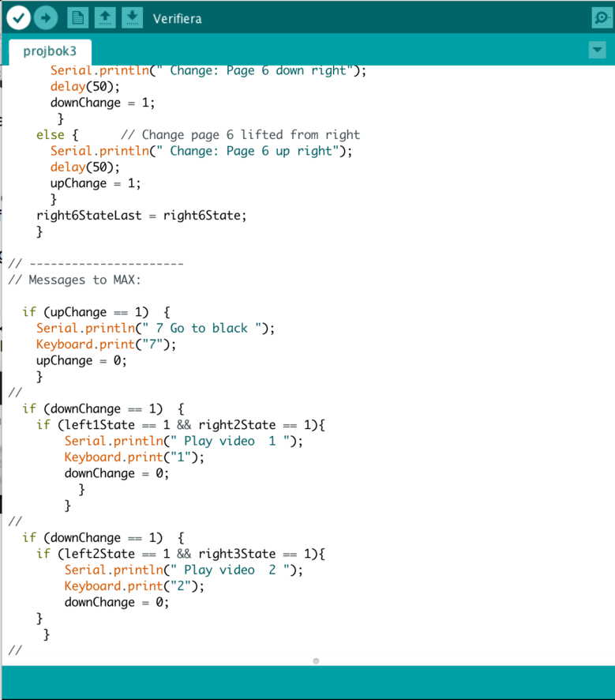Click the Verify checkmark button
The height and width of the screenshot is (700, 615).
[17, 17]
